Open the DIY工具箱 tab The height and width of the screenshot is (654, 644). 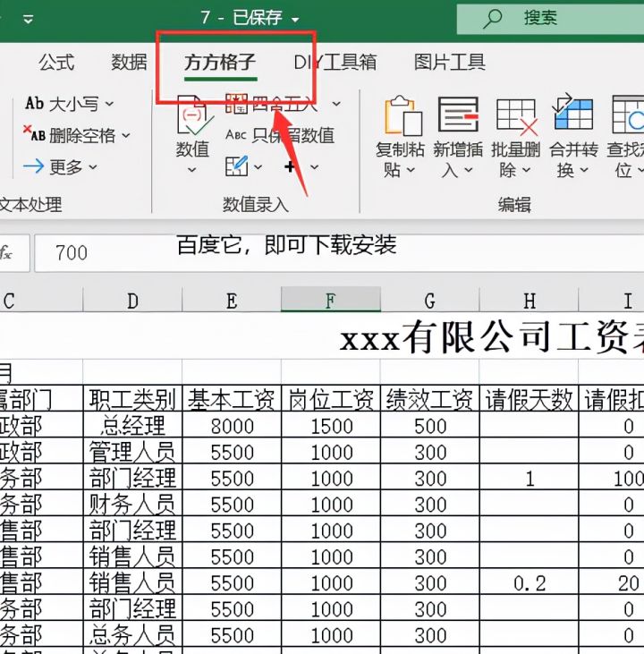coord(335,63)
